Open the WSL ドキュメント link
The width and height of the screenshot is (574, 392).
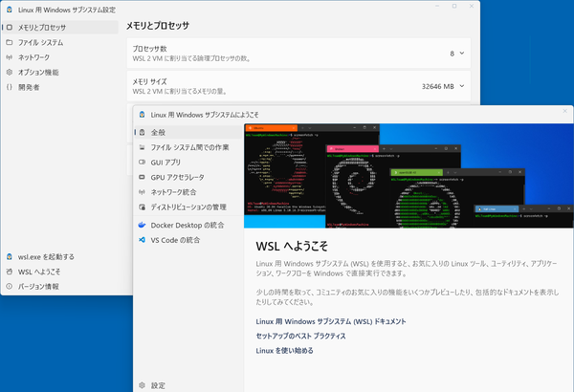coord(331,321)
